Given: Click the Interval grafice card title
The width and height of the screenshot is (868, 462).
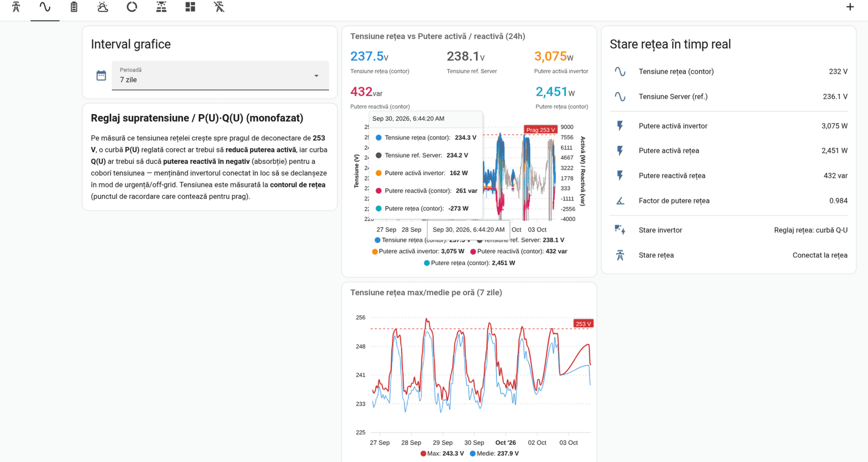Looking at the screenshot, I should 131,44.
